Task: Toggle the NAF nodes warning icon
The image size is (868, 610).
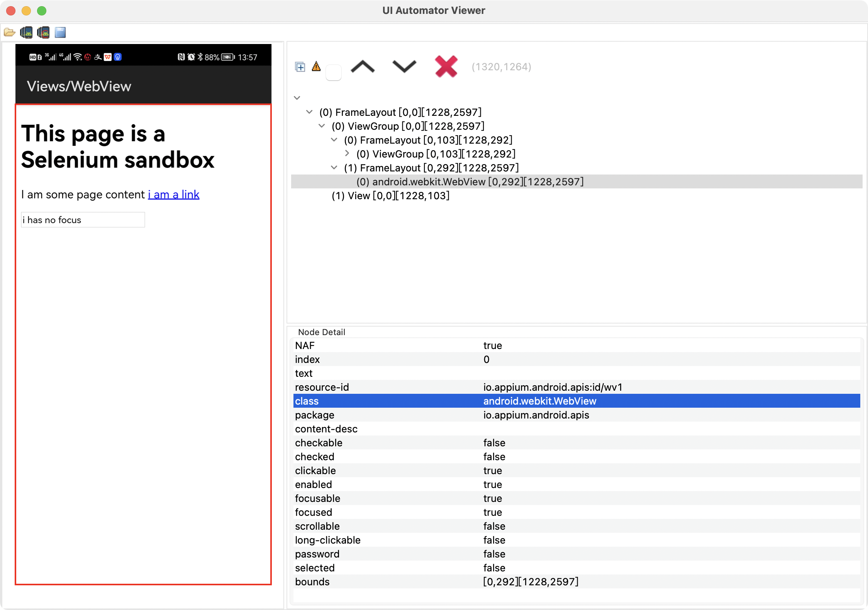Action: tap(316, 66)
